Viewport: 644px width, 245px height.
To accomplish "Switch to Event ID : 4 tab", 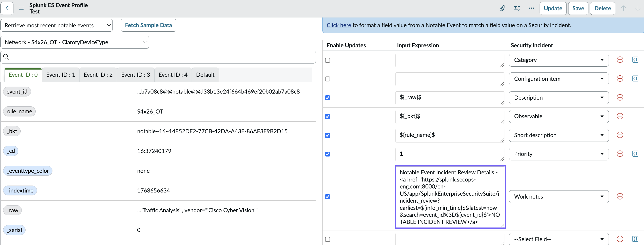I will (x=173, y=75).
